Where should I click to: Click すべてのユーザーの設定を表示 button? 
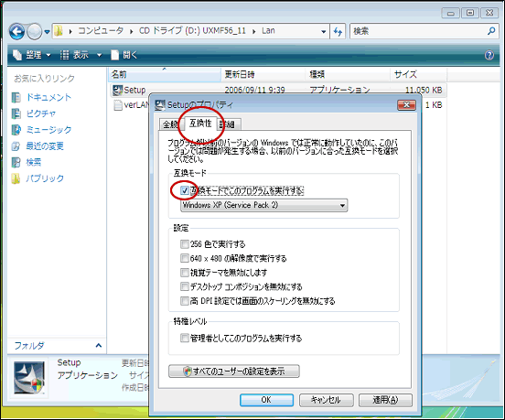[x=234, y=372]
